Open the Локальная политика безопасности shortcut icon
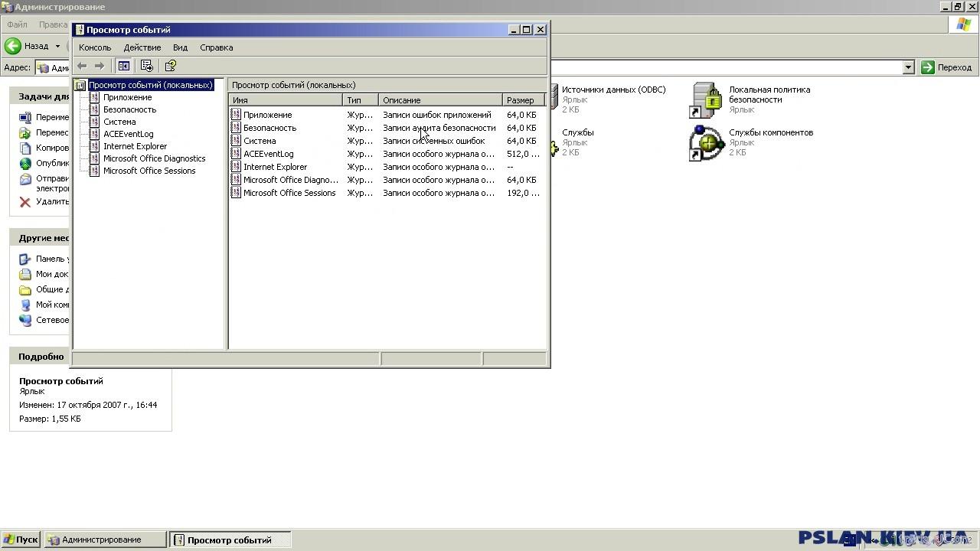The height and width of the screenshot is (551, 980). pyautogui.click(x=706, y=99)
